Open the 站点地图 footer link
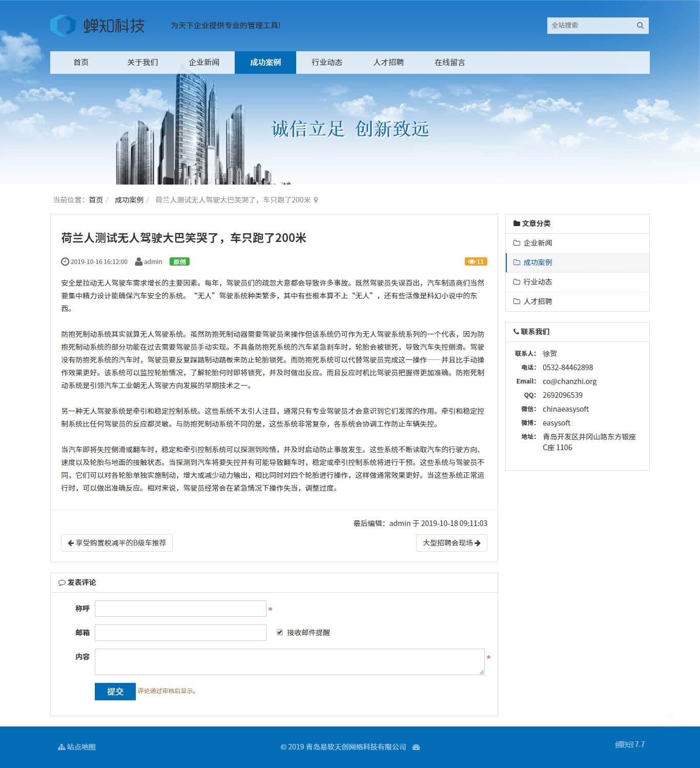This screenshot has height=768, width=700. 77,747
